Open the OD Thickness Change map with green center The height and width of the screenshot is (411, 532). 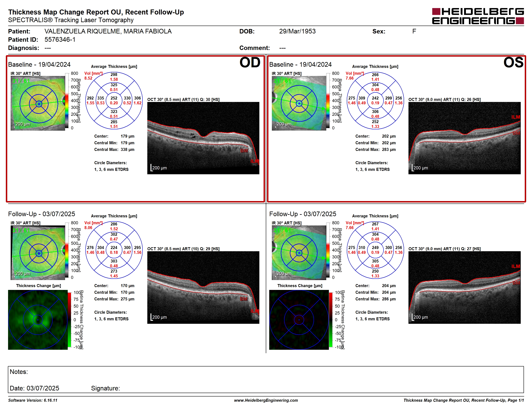point(38,320)
